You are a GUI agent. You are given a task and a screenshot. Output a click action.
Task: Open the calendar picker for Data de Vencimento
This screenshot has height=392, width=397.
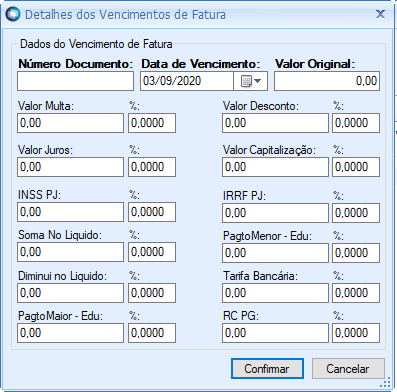pos(250,81)
